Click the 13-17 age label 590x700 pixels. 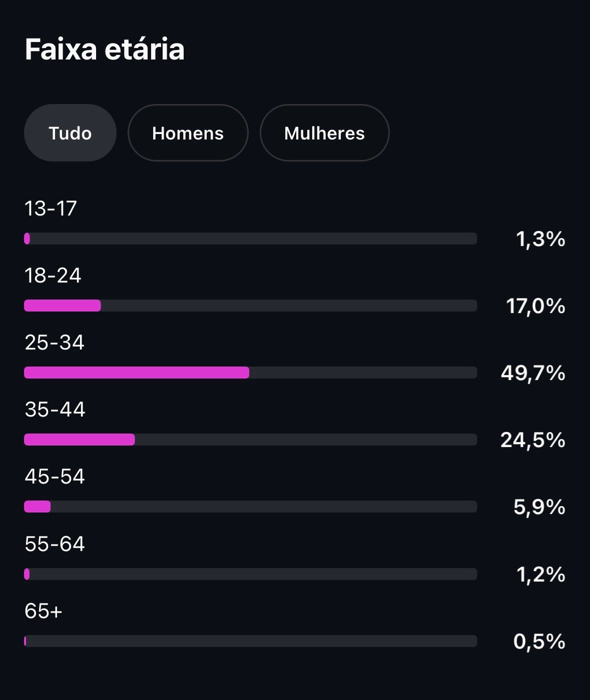pyautogui.click(x=51, y=208)
